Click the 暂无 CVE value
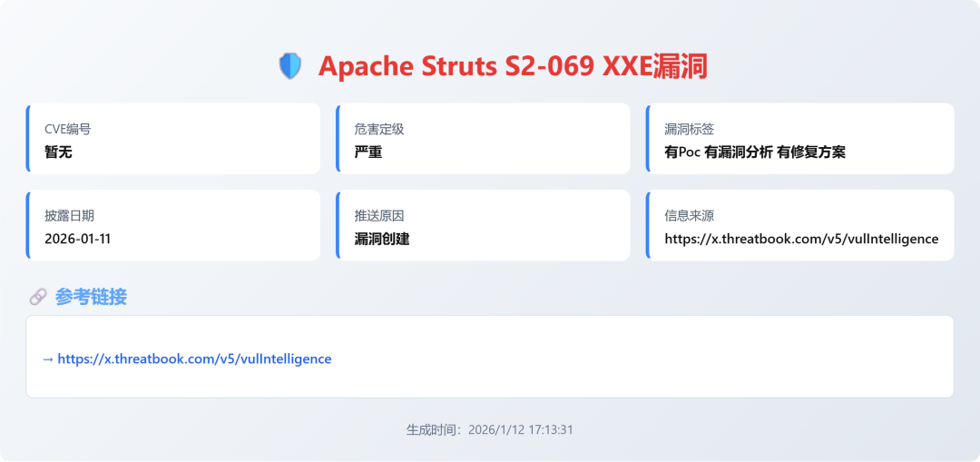 pyautogui.click(x=59, y=152)
